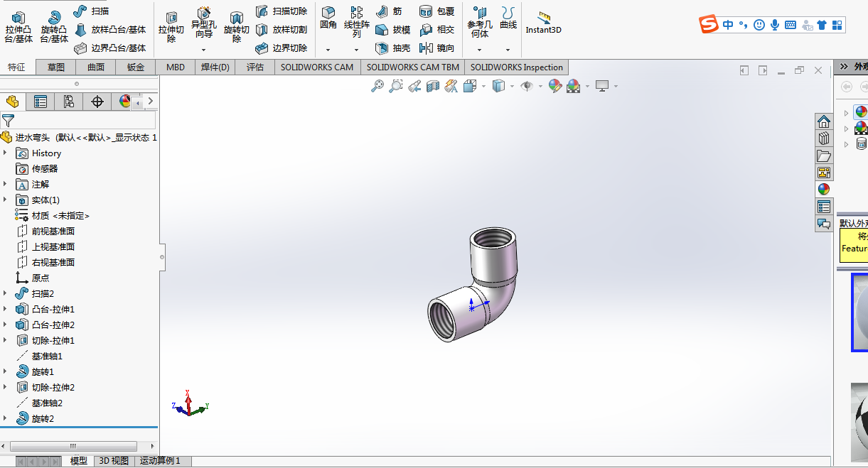
Task: Click Zoom to Area magnifier icon
Action: click(x=396, y=86)
